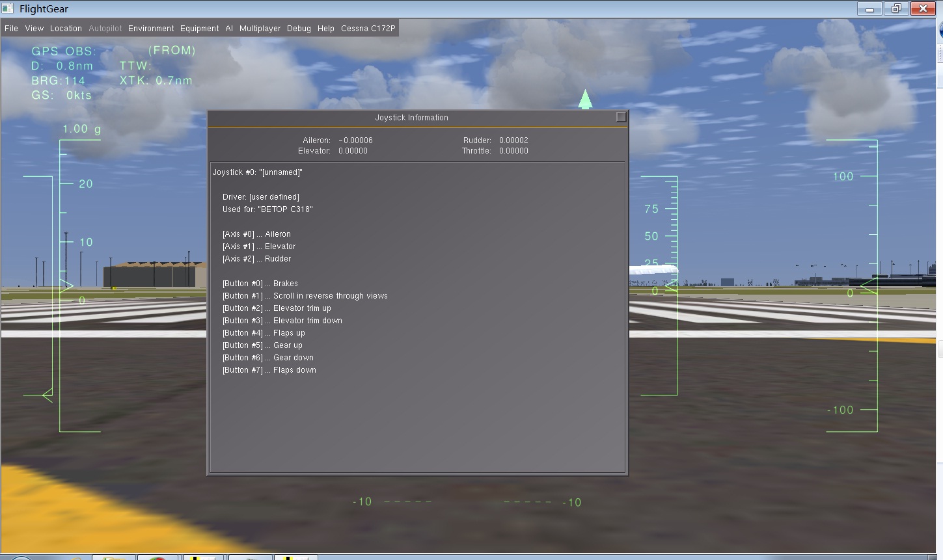Image resolution: width=943 pixels, height=560 pixels.
Task: Click the FlightGear application icon in title bar
Action: point(8,8)
